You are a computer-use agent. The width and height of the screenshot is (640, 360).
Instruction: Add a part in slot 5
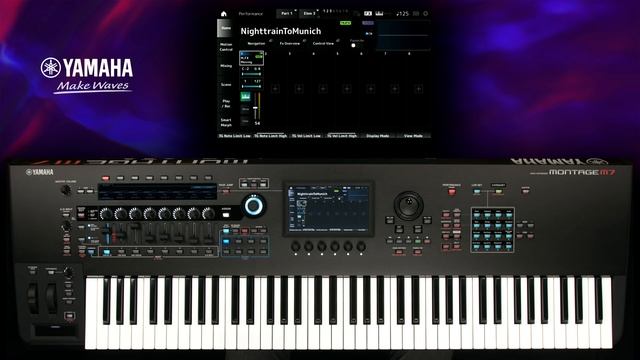coord(347,89)
